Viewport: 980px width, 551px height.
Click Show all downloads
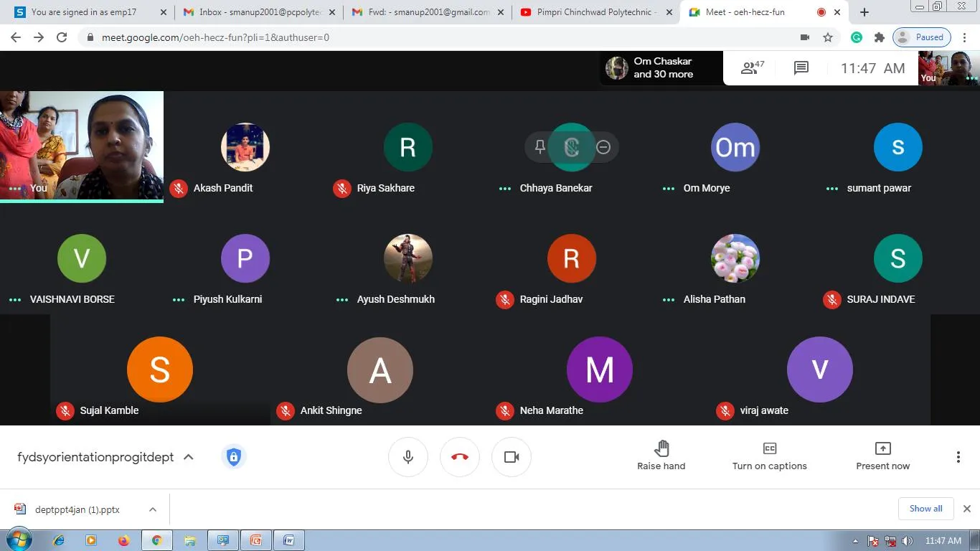pyautogui.click(x=925, y=509)
